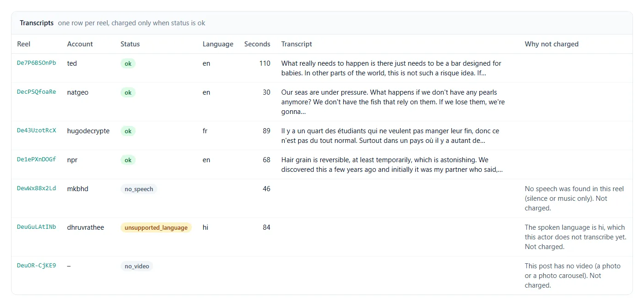Open reel link DewWx88x2Ld
The width and height of the screenshot is (644, 306).
click(36, 188)
